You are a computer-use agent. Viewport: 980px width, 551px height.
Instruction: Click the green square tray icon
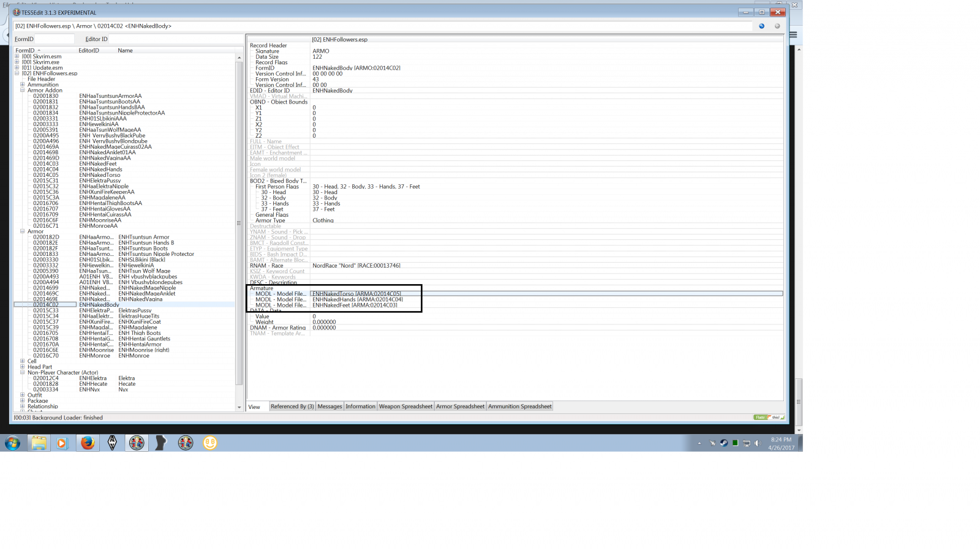[x=735, y=443]
